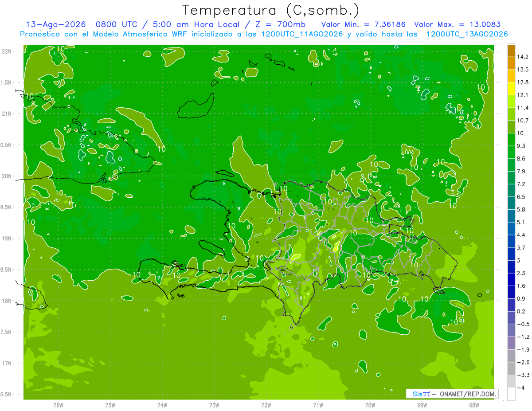
Task: Click the '-4' legend value
Action: [x=520, y=388]
